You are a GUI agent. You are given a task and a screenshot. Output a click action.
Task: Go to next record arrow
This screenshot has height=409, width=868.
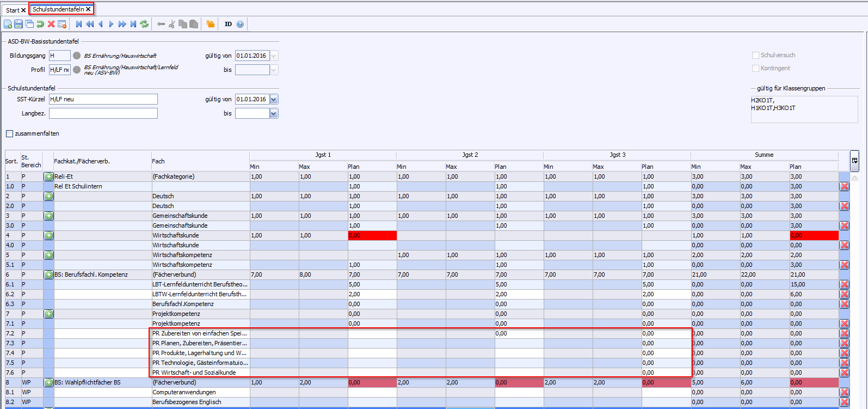point(111,24)
